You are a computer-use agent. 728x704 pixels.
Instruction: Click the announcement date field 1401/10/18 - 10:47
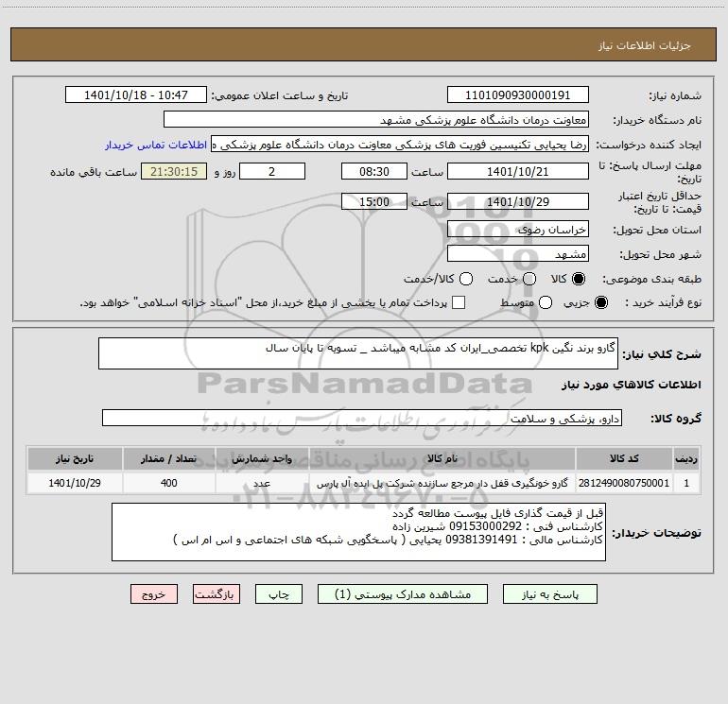[x=135, y=95]
